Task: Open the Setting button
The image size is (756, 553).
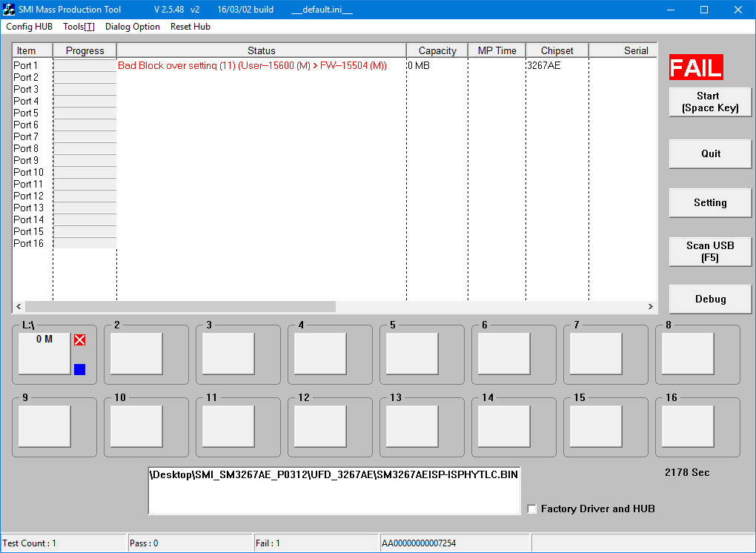Action: click(x=710, y=202)
